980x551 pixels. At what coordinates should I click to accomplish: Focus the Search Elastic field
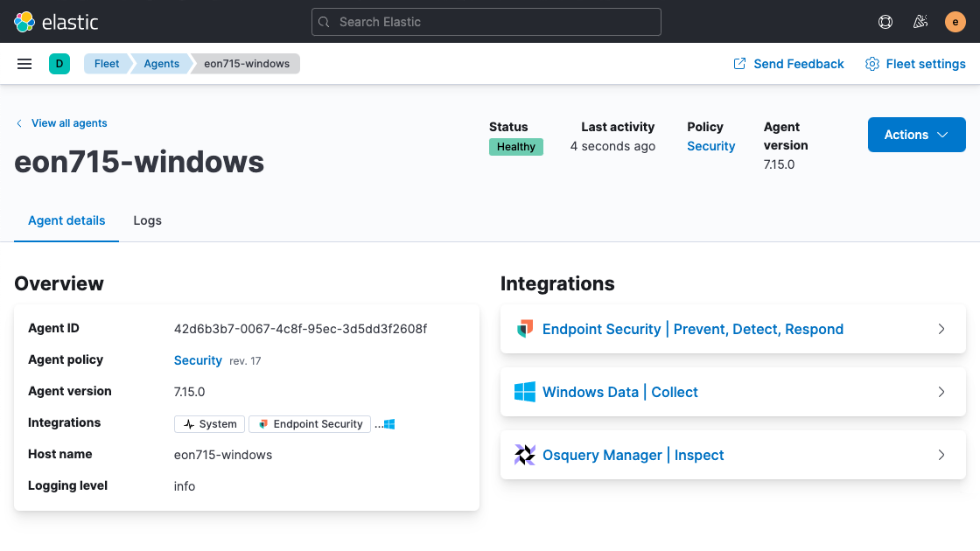tap(486, 22)
